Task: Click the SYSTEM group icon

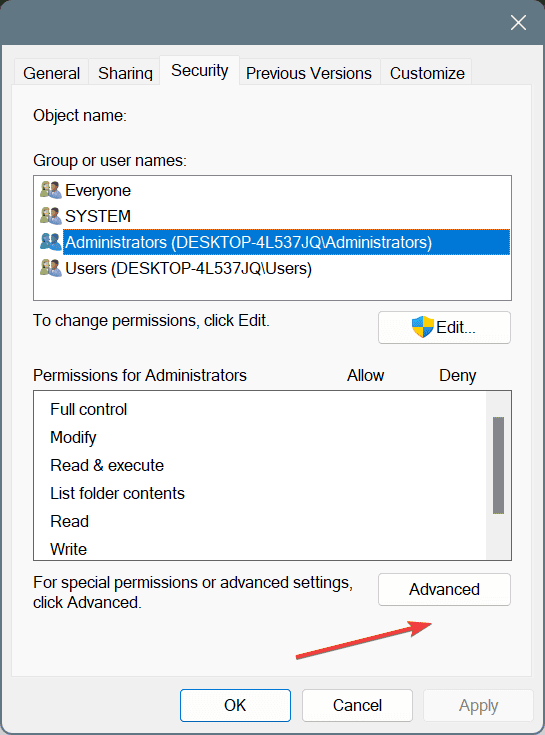Action: (x=51, y=216)
